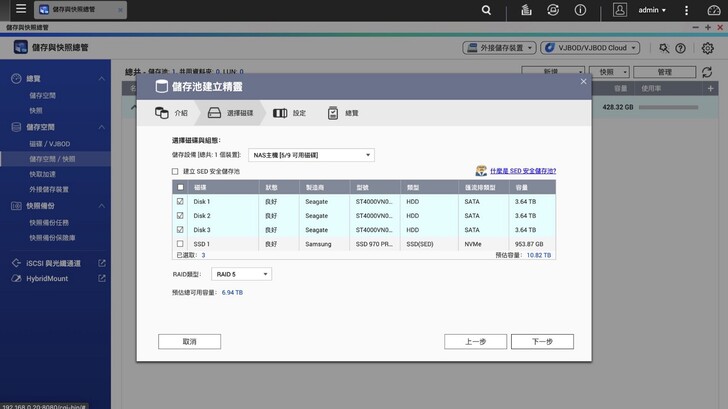728x409 pixels.
Task: Enable 建立 SED 安全儲存池 checkbox
Action: (175, 171)
